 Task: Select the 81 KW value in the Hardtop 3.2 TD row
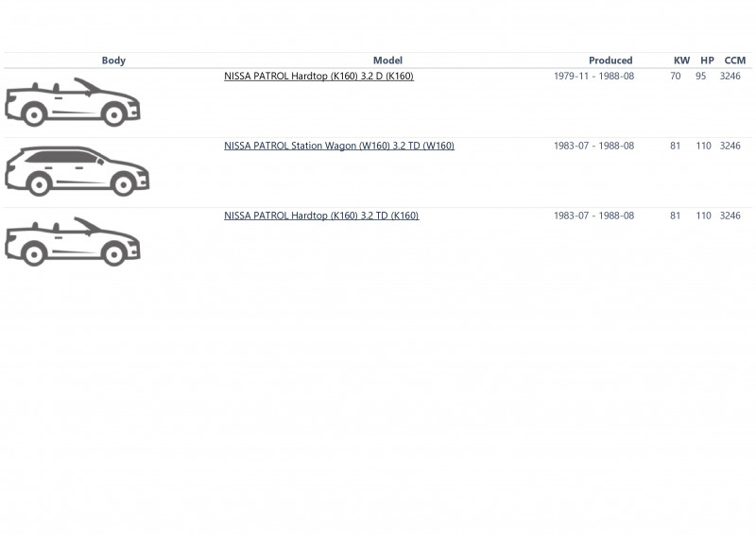[x=675, y=216]
